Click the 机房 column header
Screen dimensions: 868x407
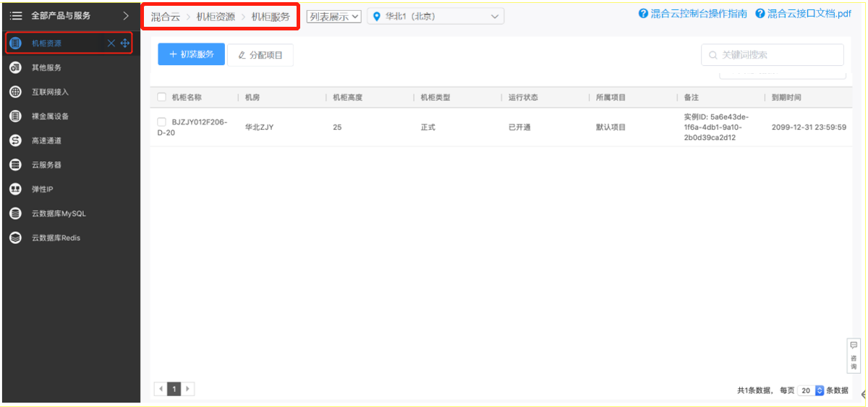(252, 97)
